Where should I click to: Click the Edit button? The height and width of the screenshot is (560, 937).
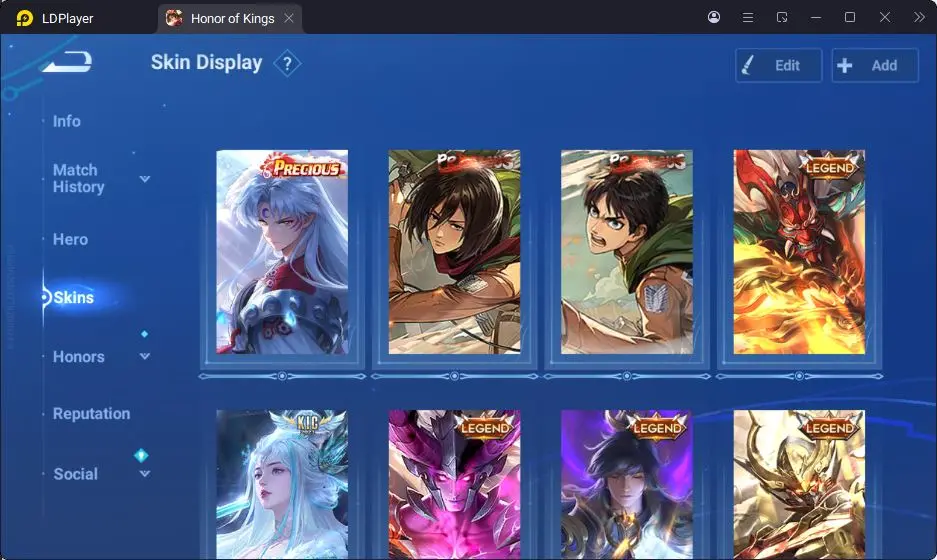pyautogui.click(x=778, y=65)
